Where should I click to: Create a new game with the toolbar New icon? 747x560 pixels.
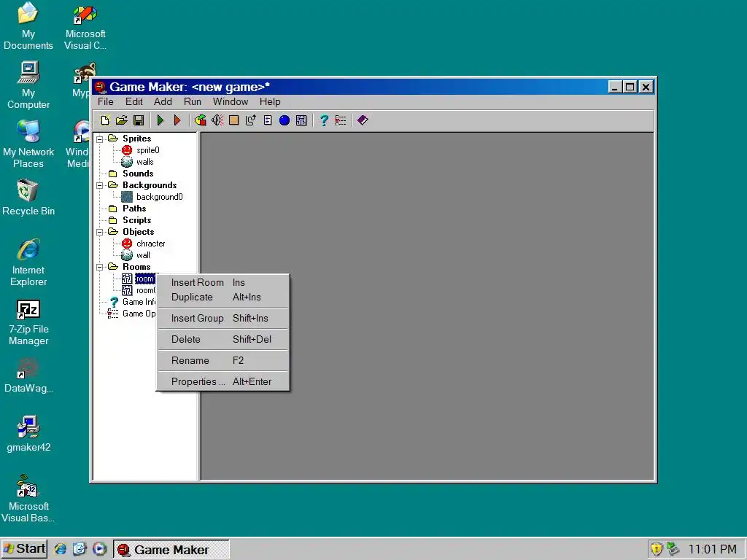point(105,120)
